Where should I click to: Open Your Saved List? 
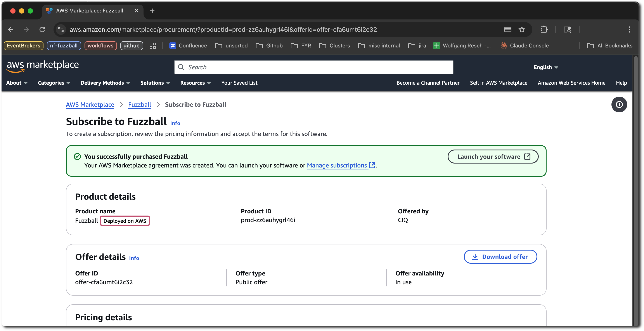[239, 83]
